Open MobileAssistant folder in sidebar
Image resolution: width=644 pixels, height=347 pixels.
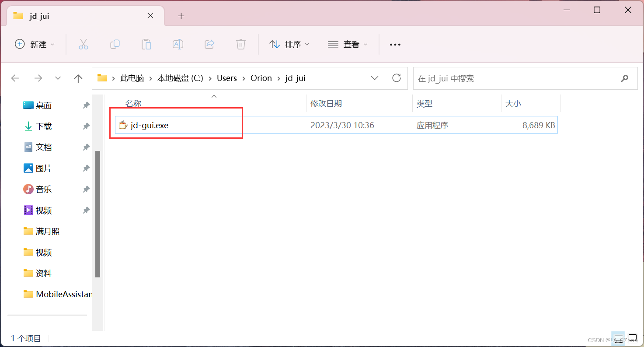coord(57,294)
